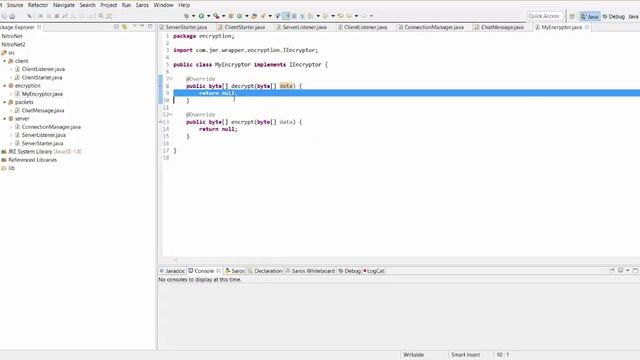Select ConnectionManager.java in Package Explorer
This screenshot has height=360, width=640.
click(x=51, y=127)
